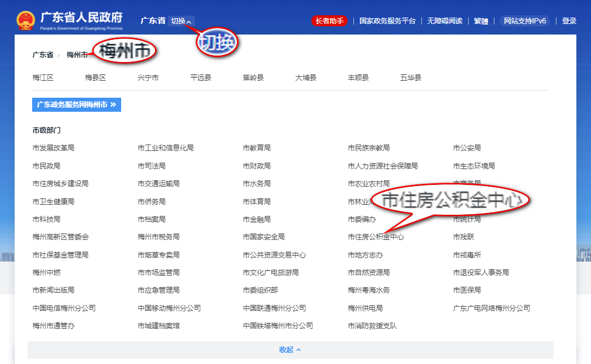Image resolution: width=591 pixels, height=364 pixels.
Task: Open 市教育局 department link
Action: (257, 148)
